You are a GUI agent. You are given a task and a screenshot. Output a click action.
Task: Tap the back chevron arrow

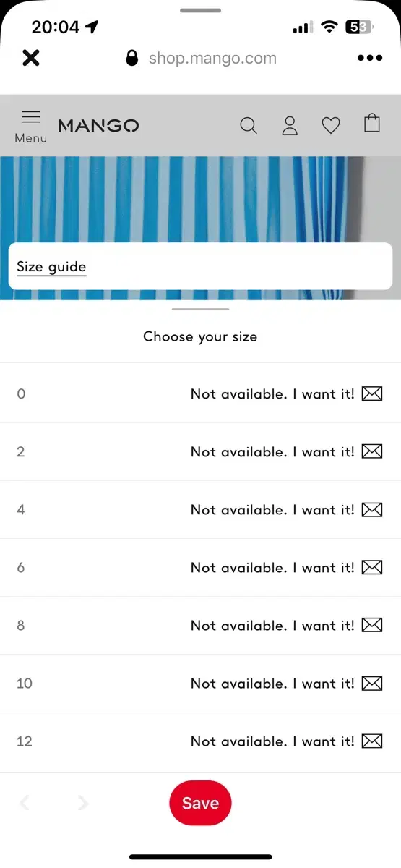[24, 803]
